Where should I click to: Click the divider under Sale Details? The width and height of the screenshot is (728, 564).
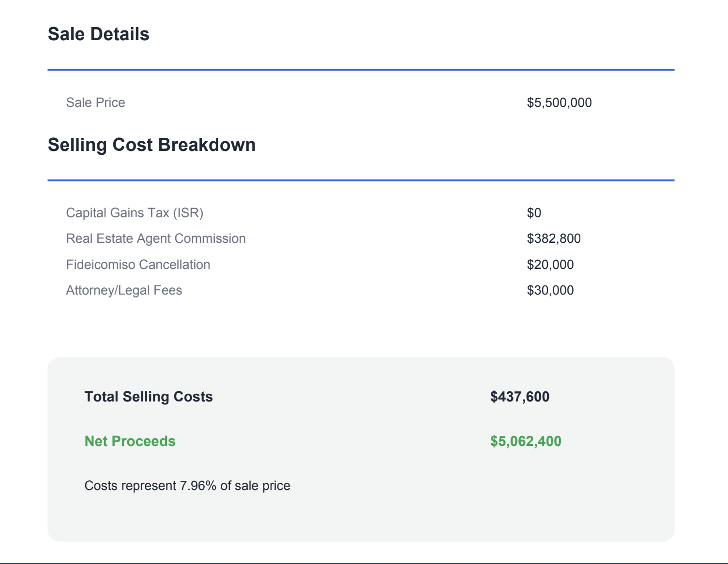click(x=361, y=71)
